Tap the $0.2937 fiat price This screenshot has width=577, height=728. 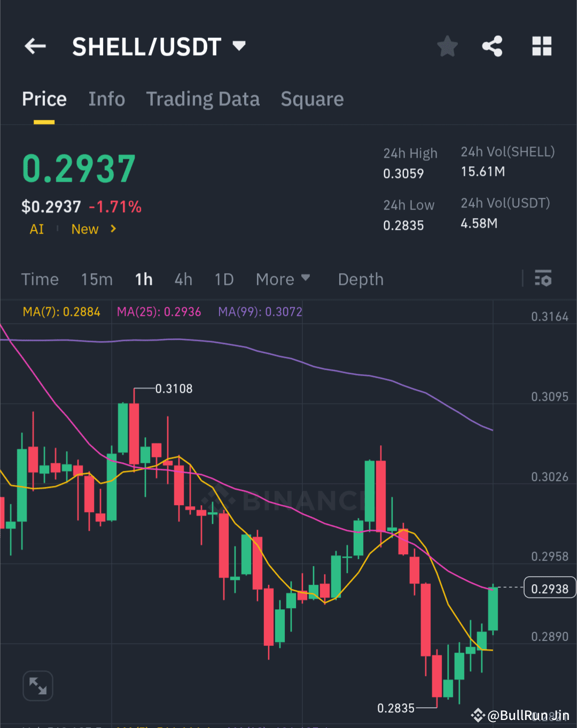click(x=51, y=207)
